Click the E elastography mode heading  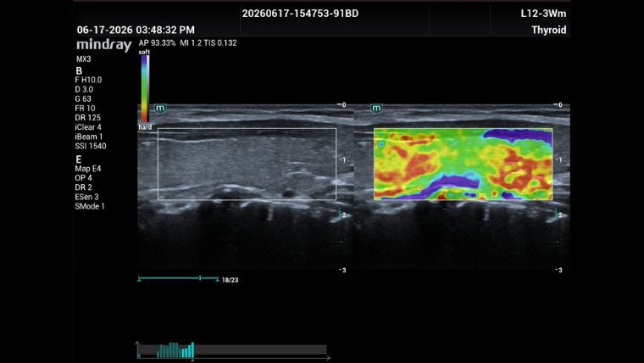tap(79, 159)
